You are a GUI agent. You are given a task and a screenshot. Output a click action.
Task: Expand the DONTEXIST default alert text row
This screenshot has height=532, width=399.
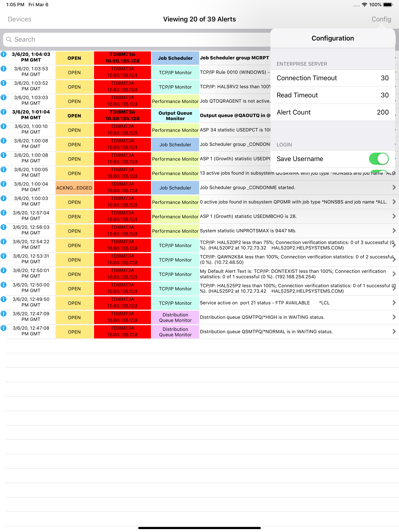tap(394, 274)
